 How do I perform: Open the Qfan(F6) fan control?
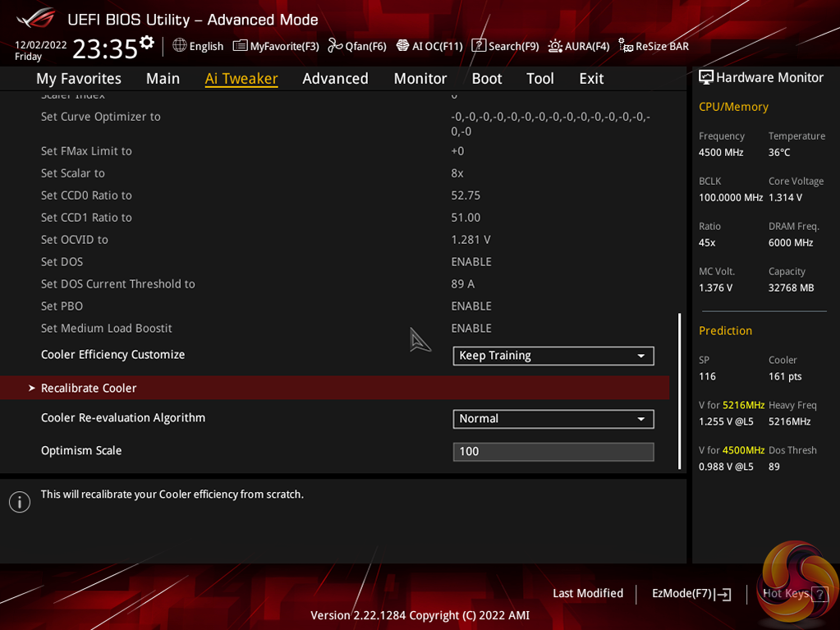[357, 46]
